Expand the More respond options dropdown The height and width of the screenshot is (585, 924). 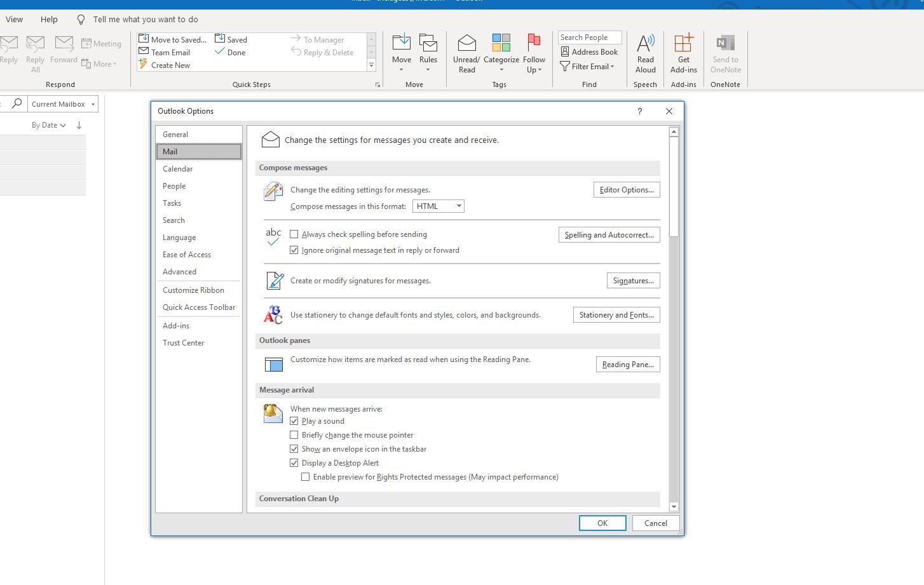[99, 64]
